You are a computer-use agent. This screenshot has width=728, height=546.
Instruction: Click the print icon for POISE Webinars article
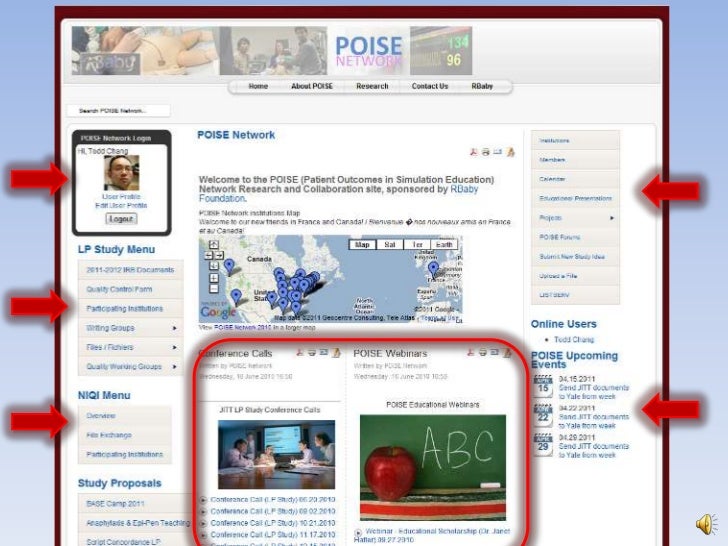pos(483,353)
